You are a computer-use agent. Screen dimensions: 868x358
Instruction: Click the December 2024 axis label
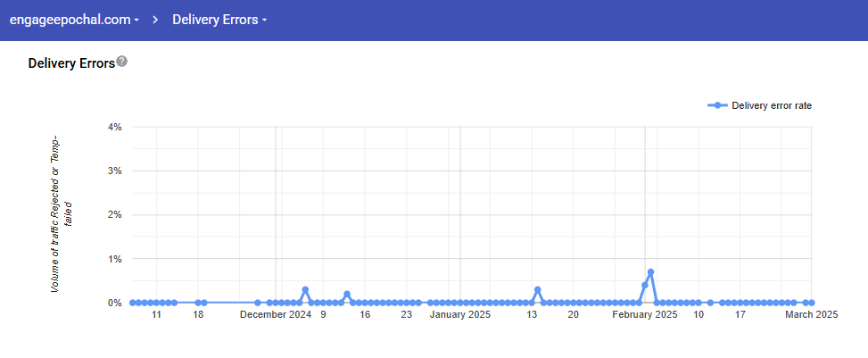pos(276,314)
